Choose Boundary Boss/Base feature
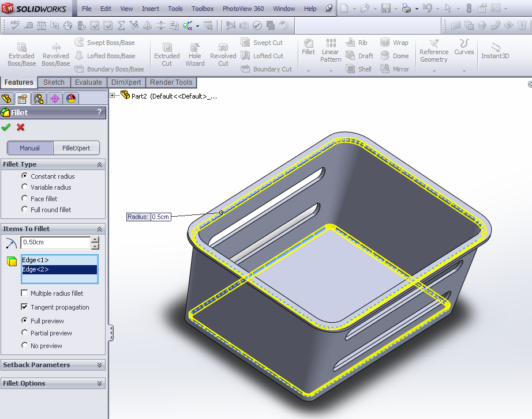 pos(109,69)
